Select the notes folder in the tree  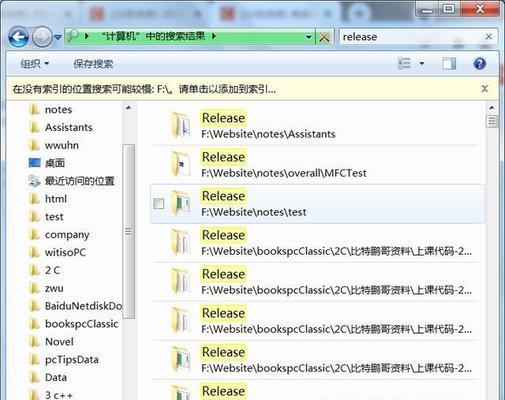58,110
